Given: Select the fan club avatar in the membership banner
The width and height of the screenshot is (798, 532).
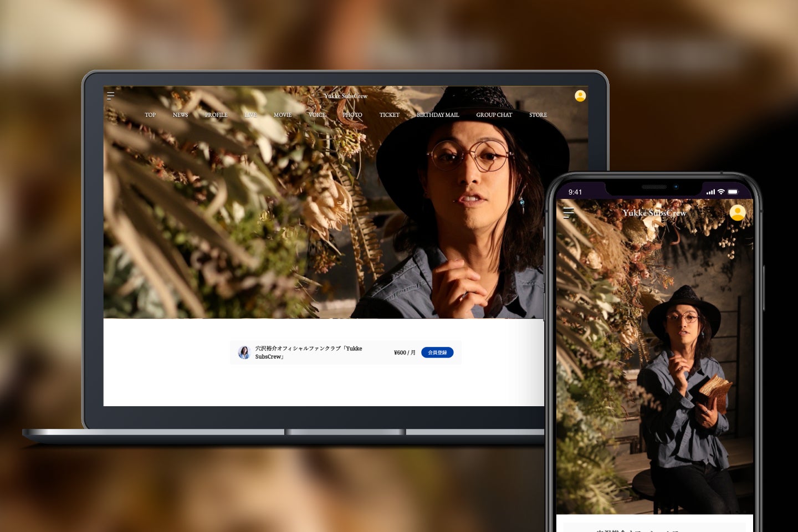Looking at the screenshot, I should (244, 352).
